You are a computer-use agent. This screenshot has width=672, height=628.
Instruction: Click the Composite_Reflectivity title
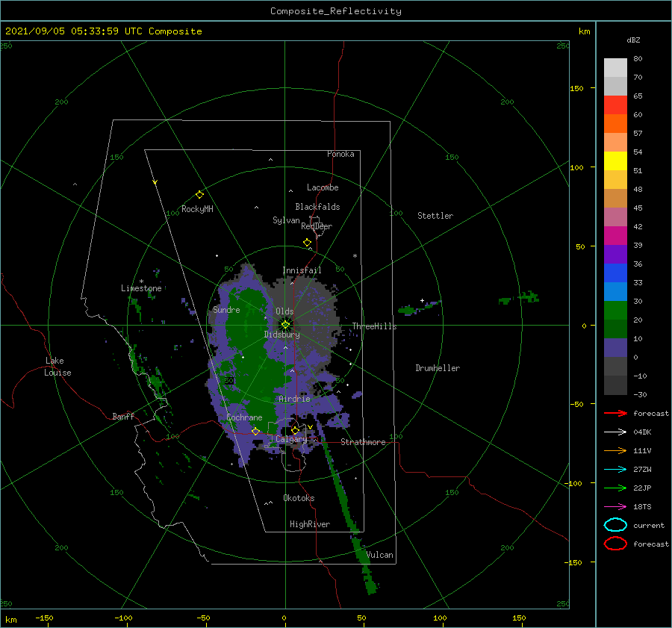336,11
